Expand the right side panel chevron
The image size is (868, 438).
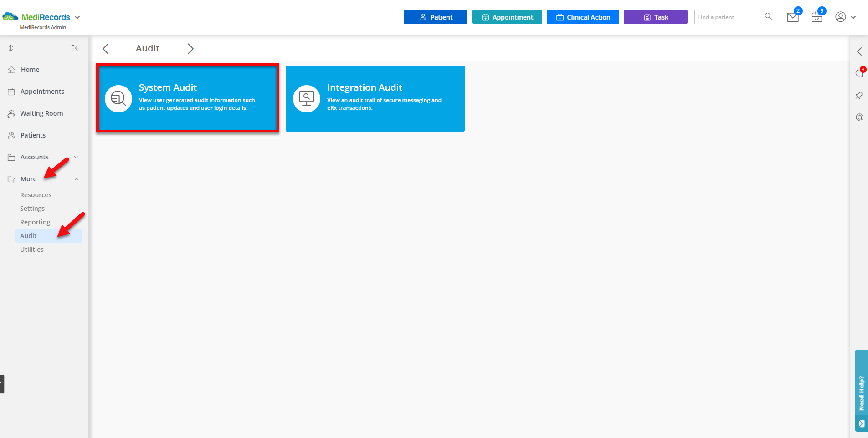(859, 51)
